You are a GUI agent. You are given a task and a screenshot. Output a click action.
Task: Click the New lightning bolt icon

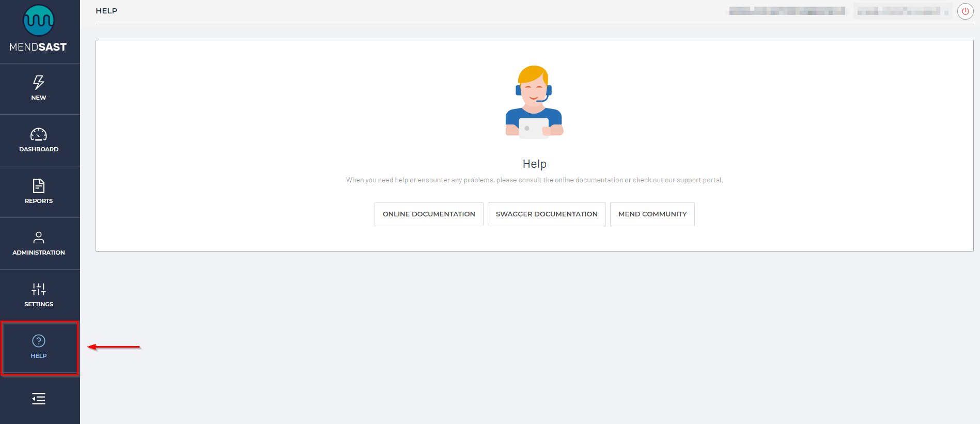(x=39, y=82)
